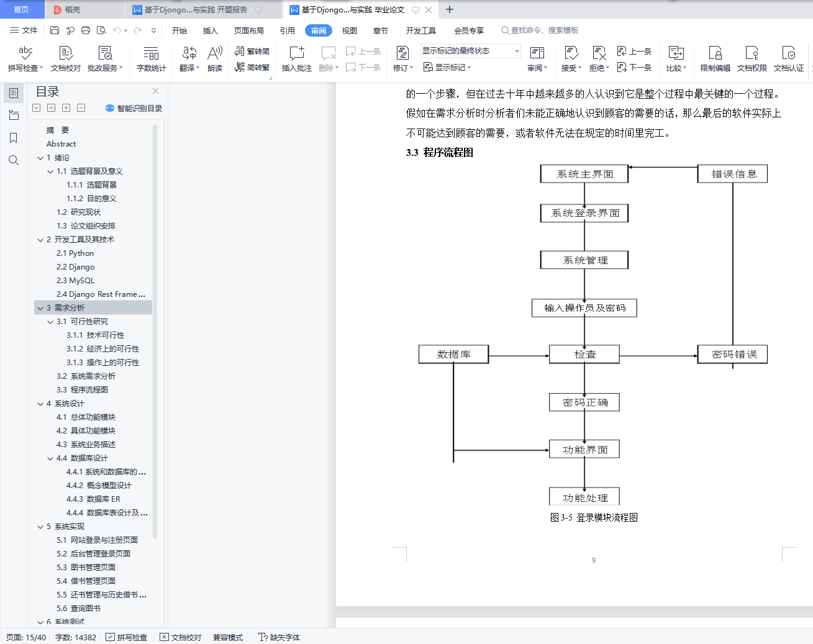Open the 显示标记 dropdown menu
Viewport: 813px width, 644px height.
click(x=447, y=67)
